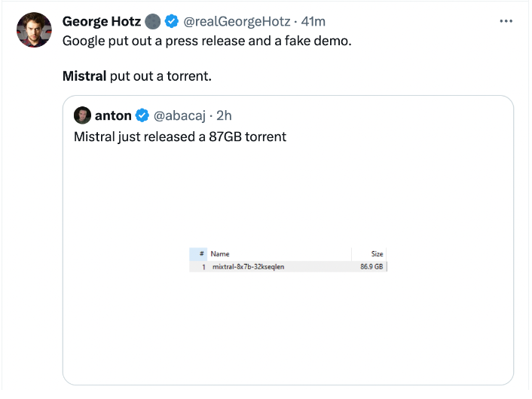Click the blue verified badge next to anton
The width and height of the screenshot is (532, 399).
[x=142, y=115]
